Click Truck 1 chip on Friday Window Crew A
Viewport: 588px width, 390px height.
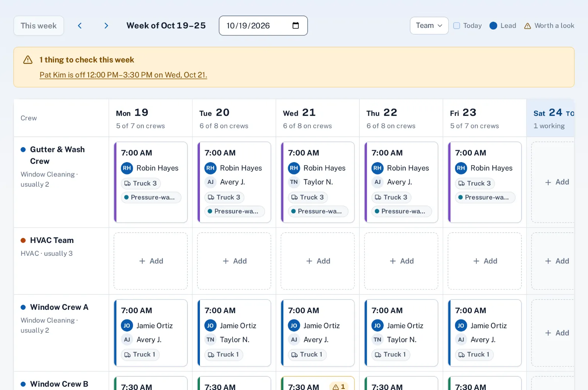(474, 354)
